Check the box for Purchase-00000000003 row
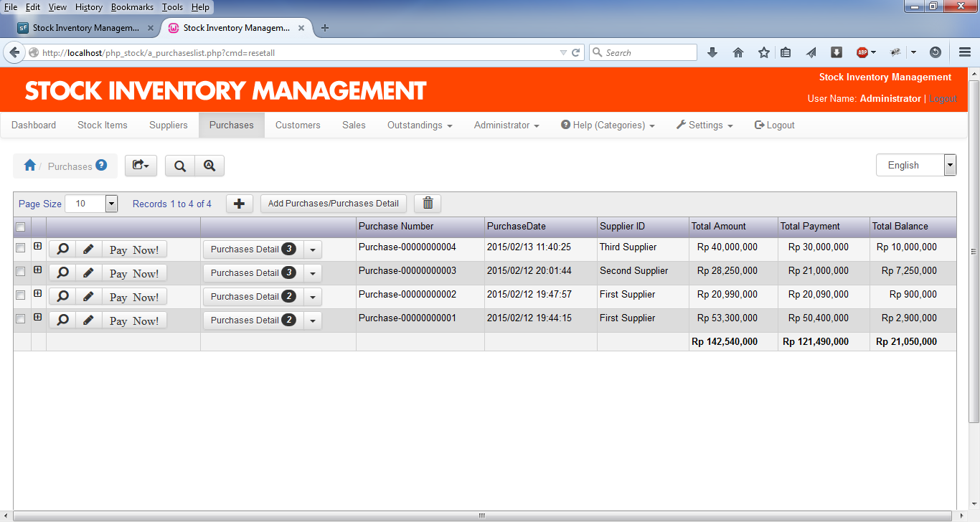Image resolution: width=980 pixels, height=522 pixels. pos(21,272)
